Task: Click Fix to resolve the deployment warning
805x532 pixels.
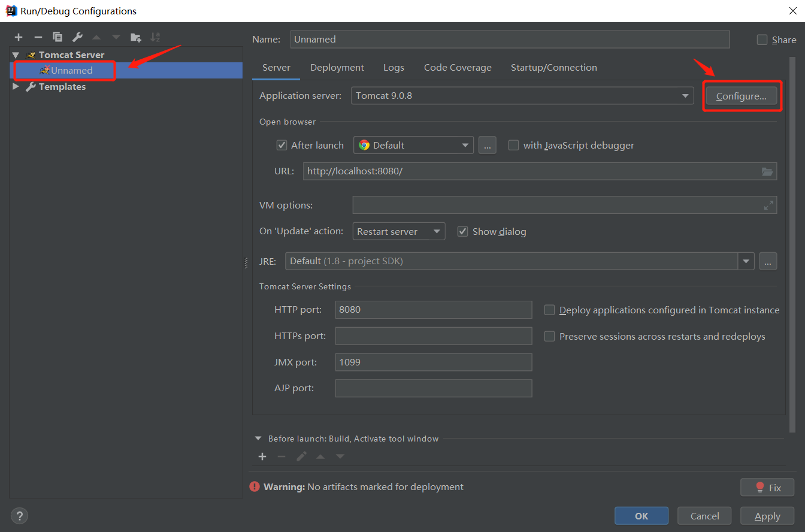Action: [x=767, y=487]
